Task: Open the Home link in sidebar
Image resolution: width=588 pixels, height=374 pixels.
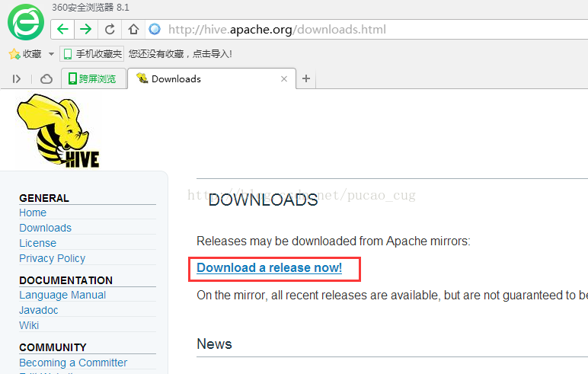Action: pos(33,213)
